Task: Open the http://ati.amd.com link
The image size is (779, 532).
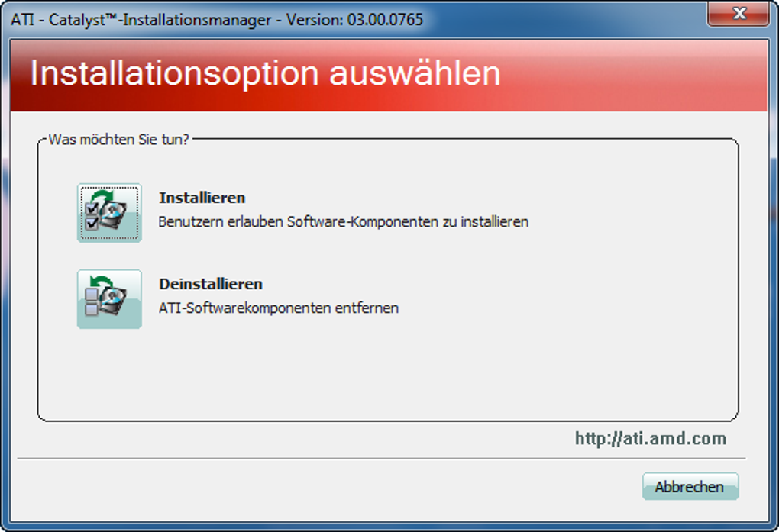Action: tap(651, 439)
